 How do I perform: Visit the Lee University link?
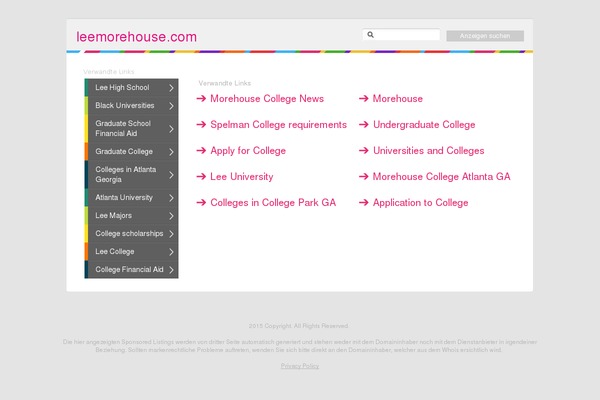point(242,177)
